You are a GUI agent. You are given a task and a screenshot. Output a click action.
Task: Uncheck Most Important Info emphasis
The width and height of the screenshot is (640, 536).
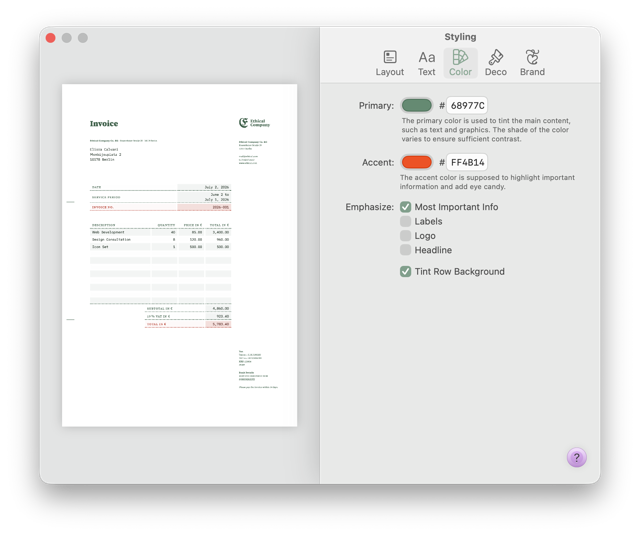point(405,207)
